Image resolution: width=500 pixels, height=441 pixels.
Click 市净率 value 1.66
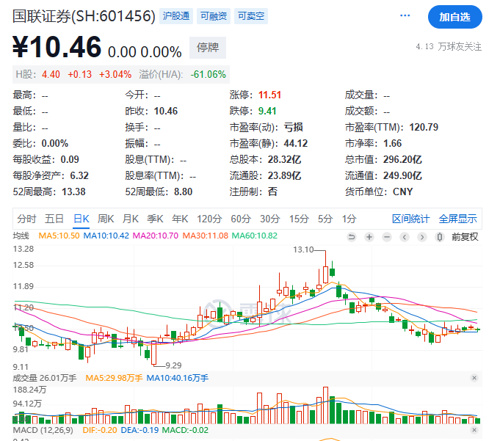[393, 143]
